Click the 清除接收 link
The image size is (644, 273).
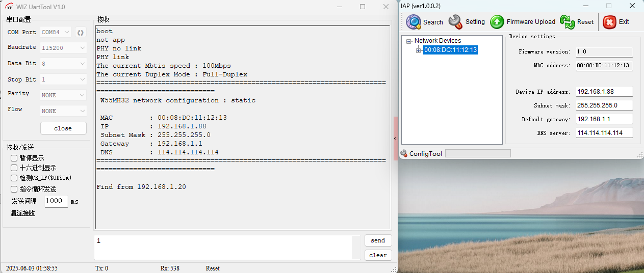(x=23, y=213)
